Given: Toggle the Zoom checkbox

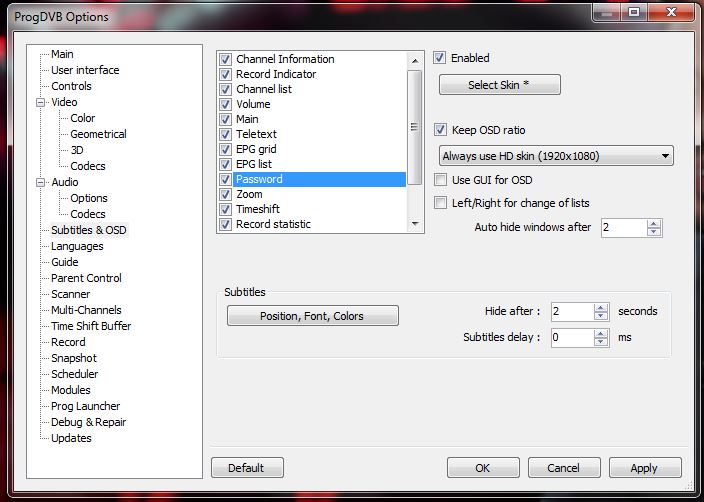Looking at the screenshot, I should [225, 194].
